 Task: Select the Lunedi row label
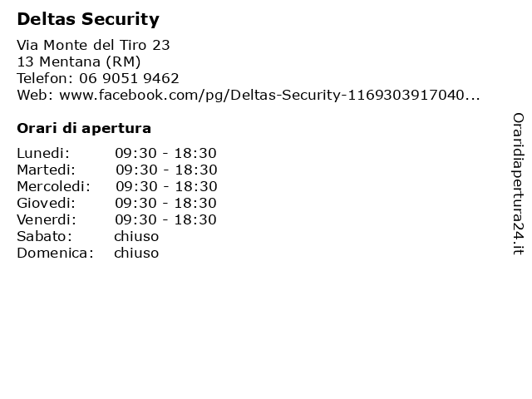[43, 153]
